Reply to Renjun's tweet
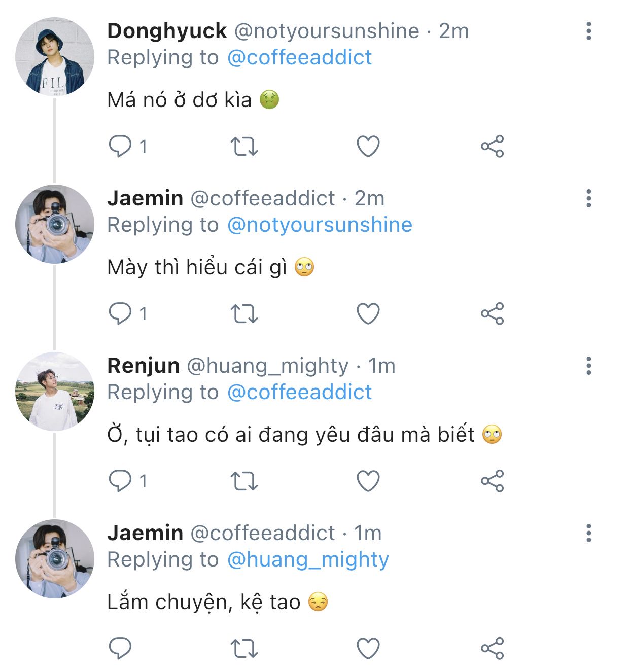The image size is (630, 672). (120, 481)
